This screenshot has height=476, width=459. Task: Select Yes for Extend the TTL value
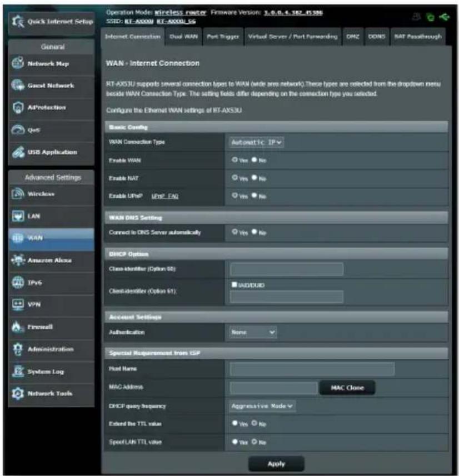(x=235, y=423)
